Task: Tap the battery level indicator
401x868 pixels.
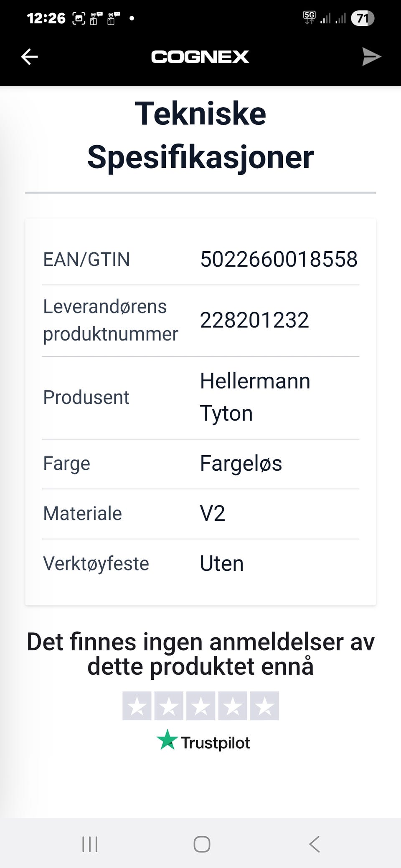Action: click(362, 18)
